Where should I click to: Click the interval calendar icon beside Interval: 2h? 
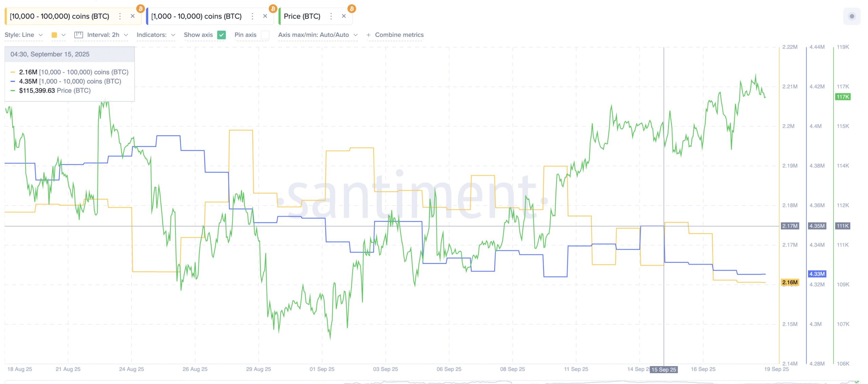click(x=78, y=34)
